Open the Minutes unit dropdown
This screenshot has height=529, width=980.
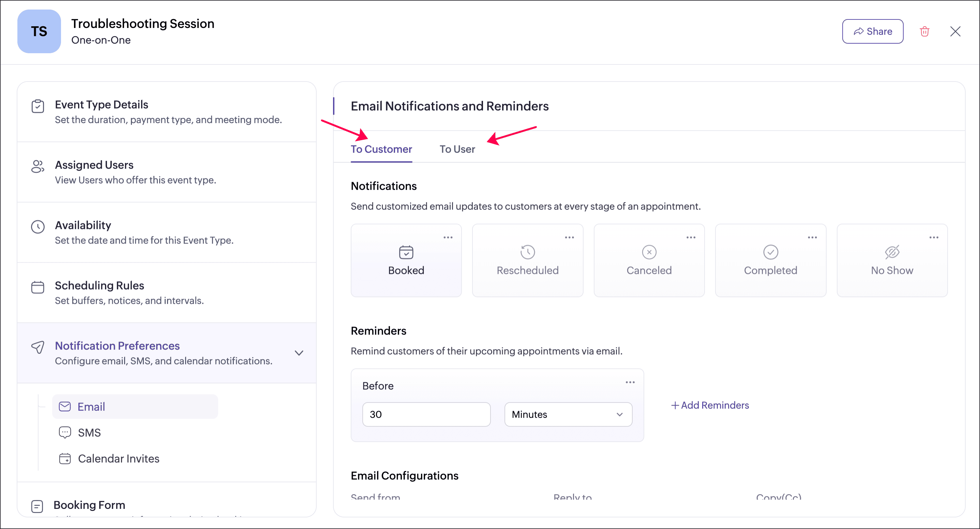[568, 414]
